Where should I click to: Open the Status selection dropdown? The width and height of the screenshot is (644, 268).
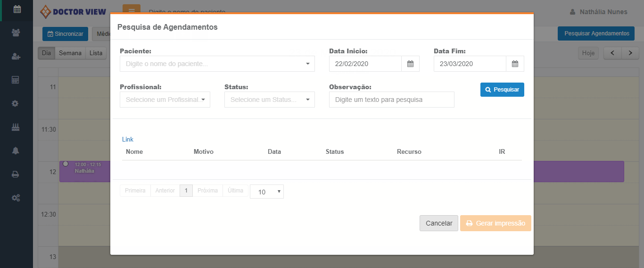[269, 100]
